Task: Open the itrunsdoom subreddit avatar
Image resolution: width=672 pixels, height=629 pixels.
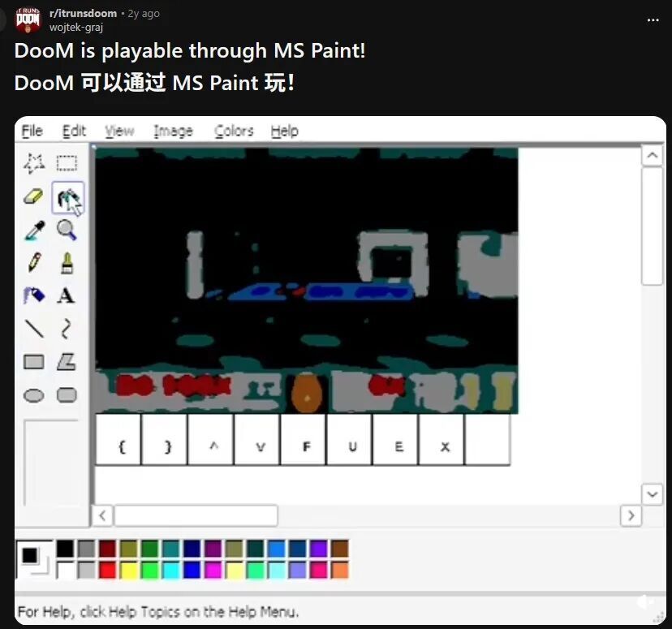Action: pyautogui.click(x=28, y=19)
